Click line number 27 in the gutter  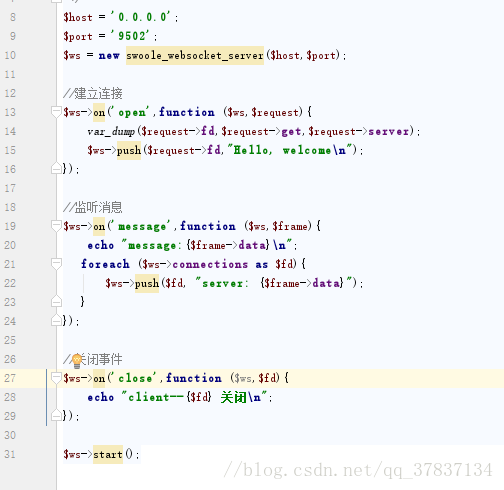click(x=10, y=378)
